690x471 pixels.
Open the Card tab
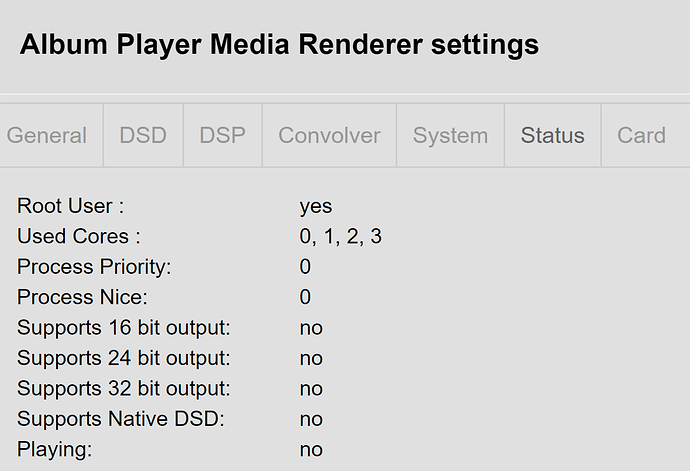click(x=642, y=135)
